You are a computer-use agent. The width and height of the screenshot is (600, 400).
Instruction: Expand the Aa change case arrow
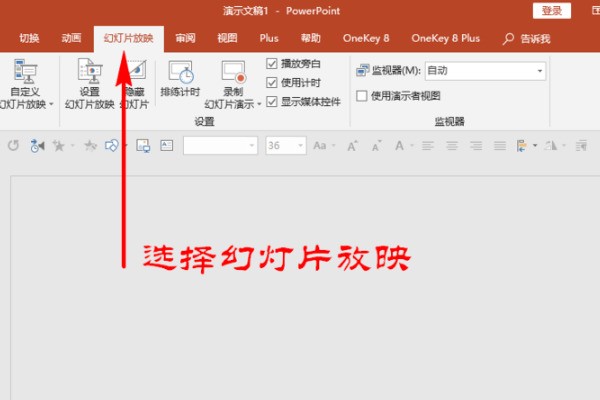(x=333, y=145)
